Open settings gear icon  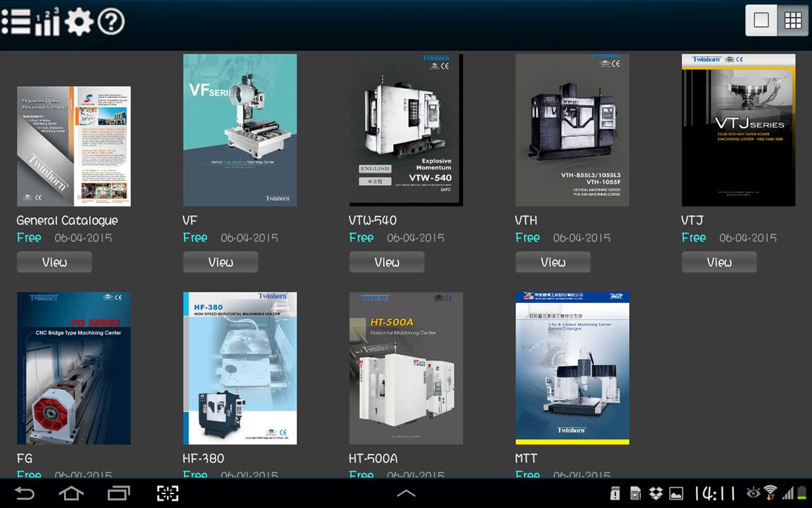click(x=79, y=22)
